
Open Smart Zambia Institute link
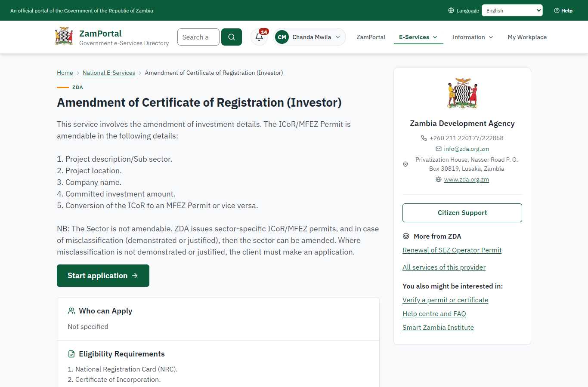438,328
